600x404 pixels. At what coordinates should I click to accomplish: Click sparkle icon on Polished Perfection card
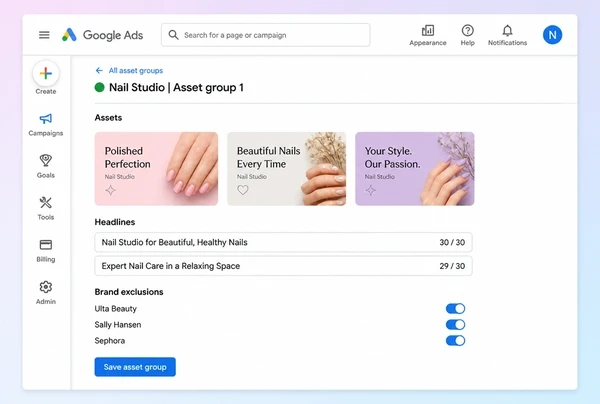click(x=111, y=190)
